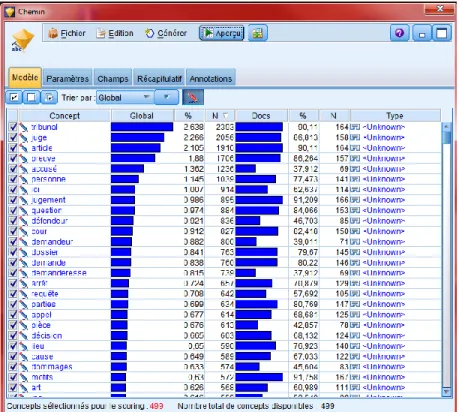Image resolution: width=459 pixels, height=412 pixels.
Task: Uncheck the jugement concept checkbox
Action: (x=13, y=200)
